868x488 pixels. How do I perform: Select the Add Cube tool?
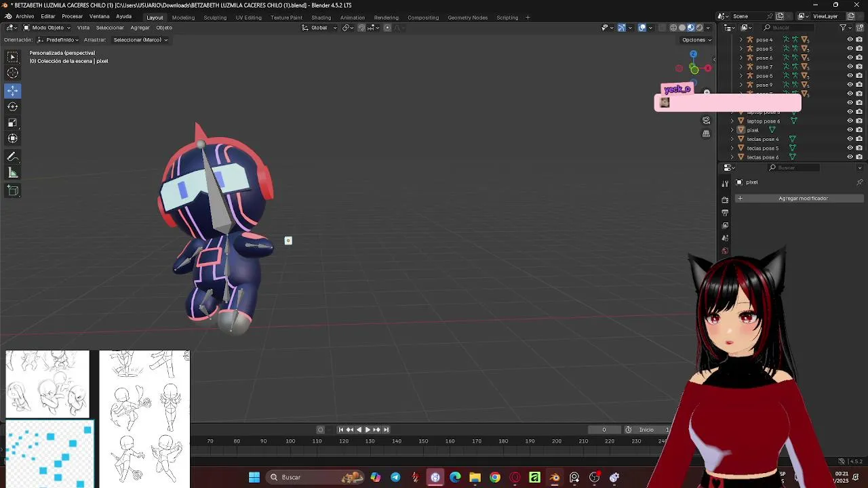point(13,191)
